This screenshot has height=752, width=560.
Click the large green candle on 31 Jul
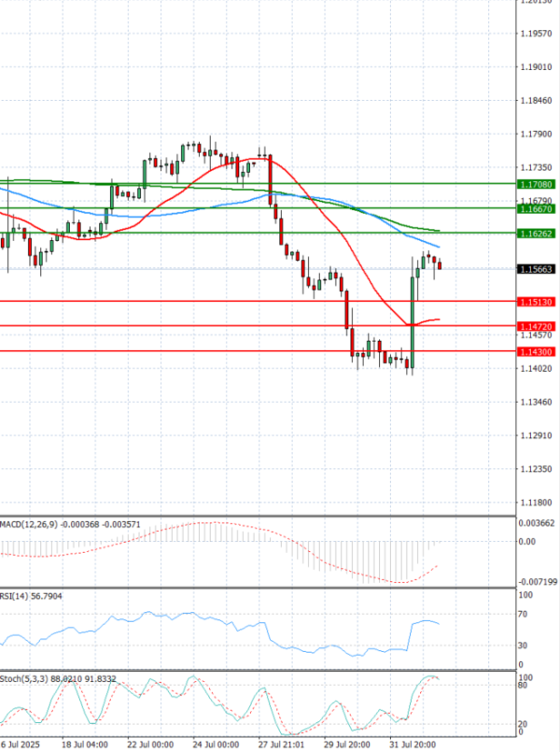click(412, 322)
